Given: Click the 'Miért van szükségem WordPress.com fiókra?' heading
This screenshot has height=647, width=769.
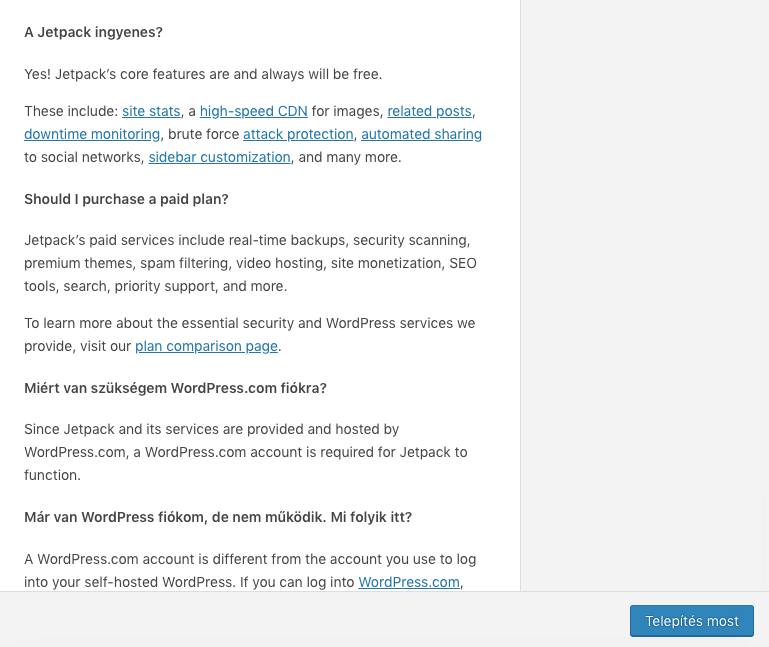Looking at the screenshot, I should pyautogui.click(x=176, y=388).
